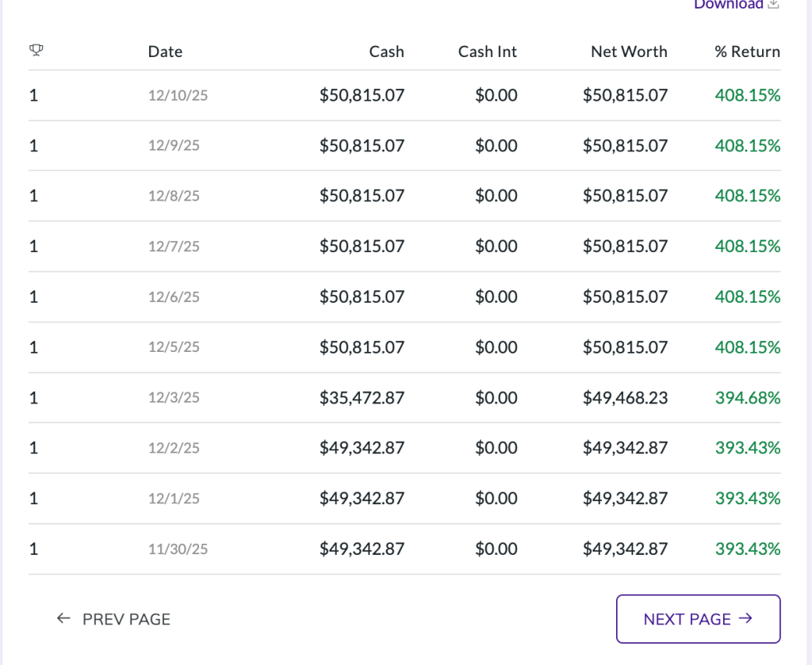Click the $49,468.23 net worth value

tap(625, 398)
